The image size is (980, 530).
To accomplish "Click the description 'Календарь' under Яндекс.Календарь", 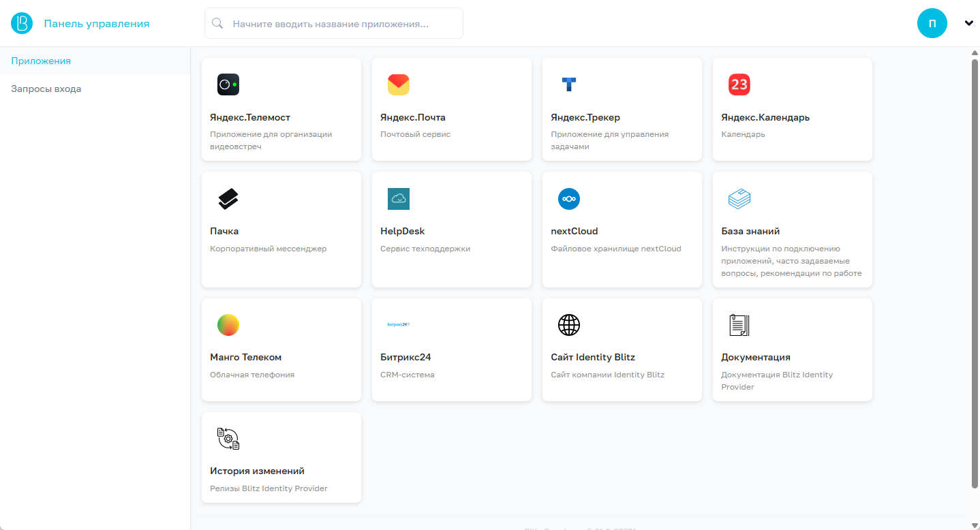I will pyautogui.click(x=744, y=135).
